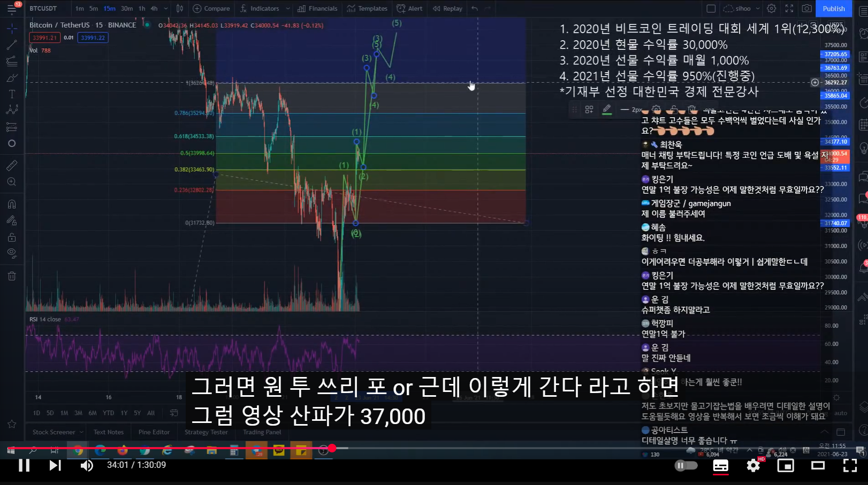Screen dimensions: 868x485
Task: Open the prediction and measurement tools
Action: tap(12, 127)
